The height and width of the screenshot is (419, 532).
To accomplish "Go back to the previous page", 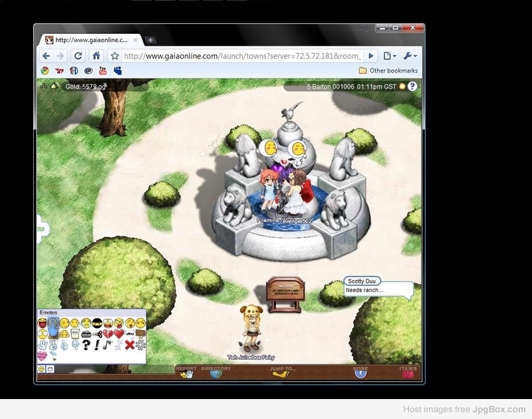I will [46, 56].
